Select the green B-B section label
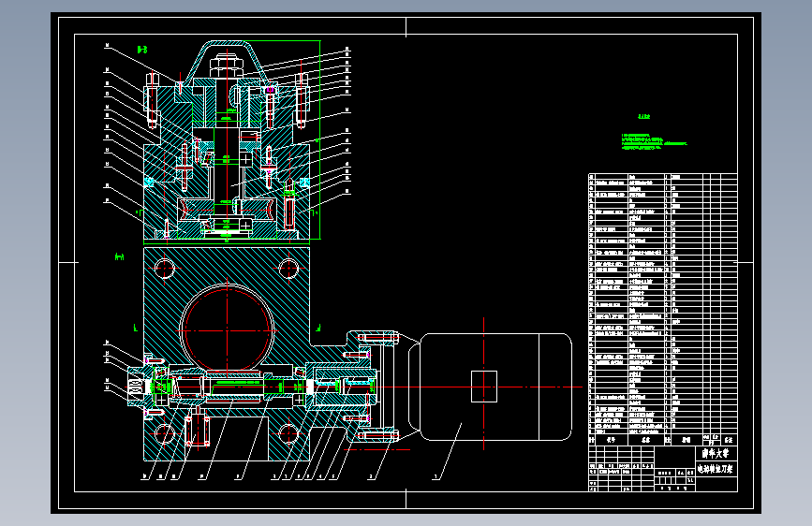This screenshot has width=812, height=526. point(142,50)
